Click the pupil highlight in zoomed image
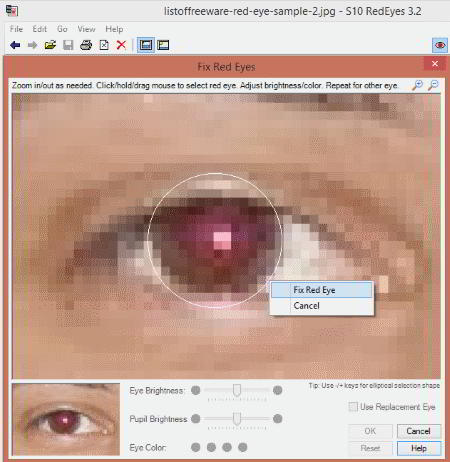The height and width of the screenshot is (462, 450). tap(222, 240)
